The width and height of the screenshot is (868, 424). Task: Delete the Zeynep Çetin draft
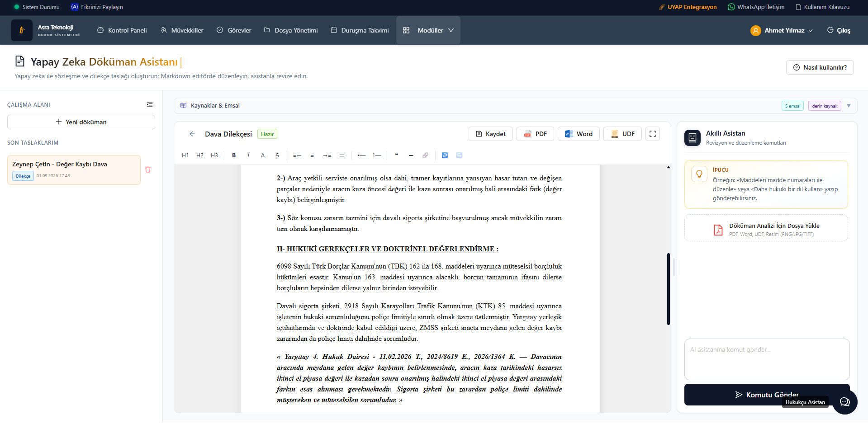148,170
